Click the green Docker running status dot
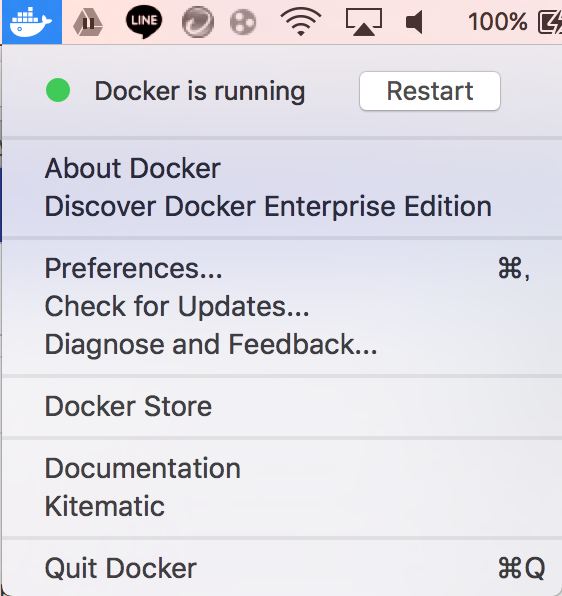Image resolution: width=562 pixels, height=596 pixels. point(58,90)
